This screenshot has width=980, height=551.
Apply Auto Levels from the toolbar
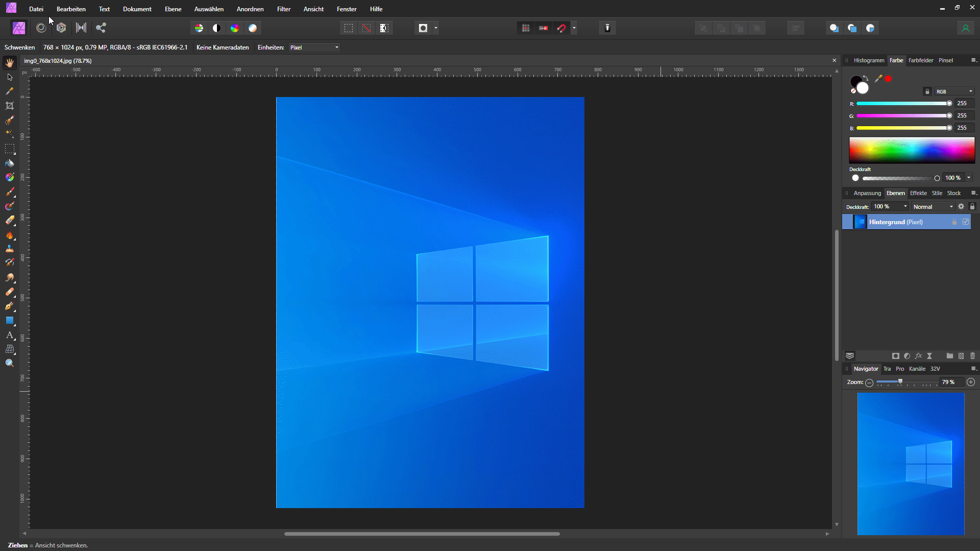pos(199,28)
